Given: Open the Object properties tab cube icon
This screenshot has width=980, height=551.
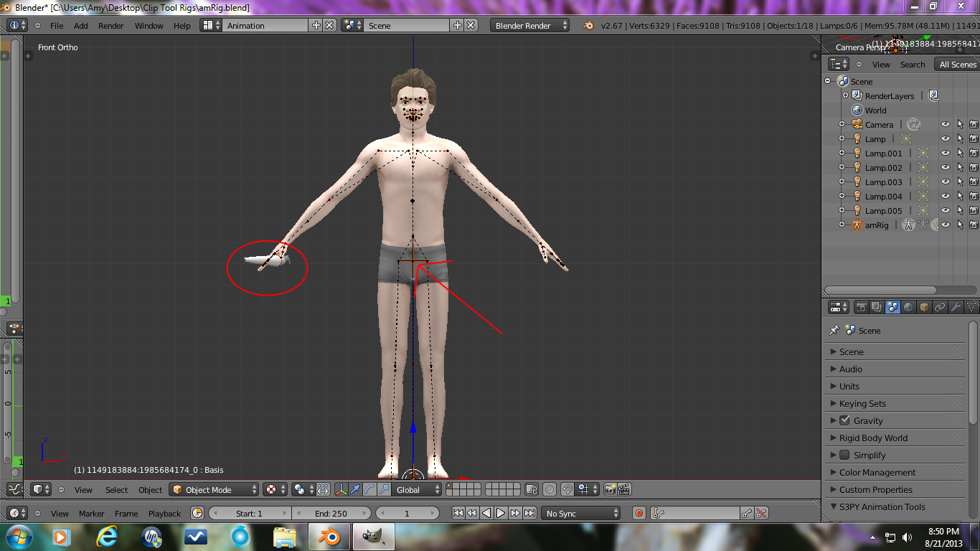Looking at the screenshot, I should (924, 307).
